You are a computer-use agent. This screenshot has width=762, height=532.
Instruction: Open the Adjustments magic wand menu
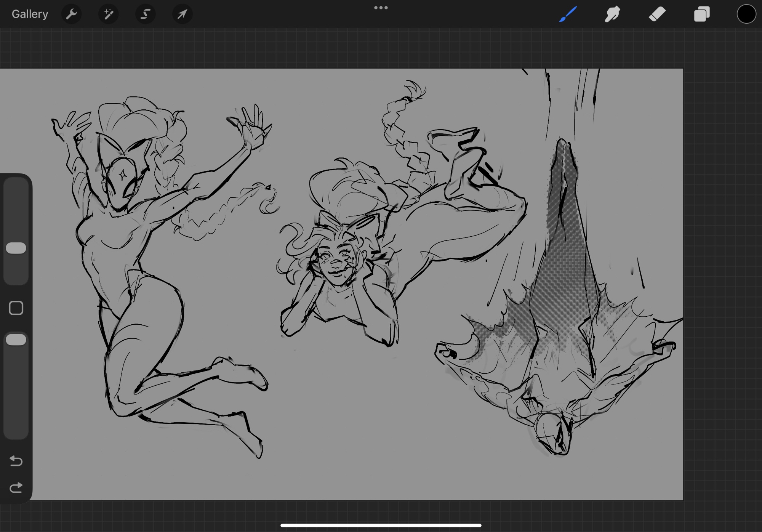click(x=108, y=14)
